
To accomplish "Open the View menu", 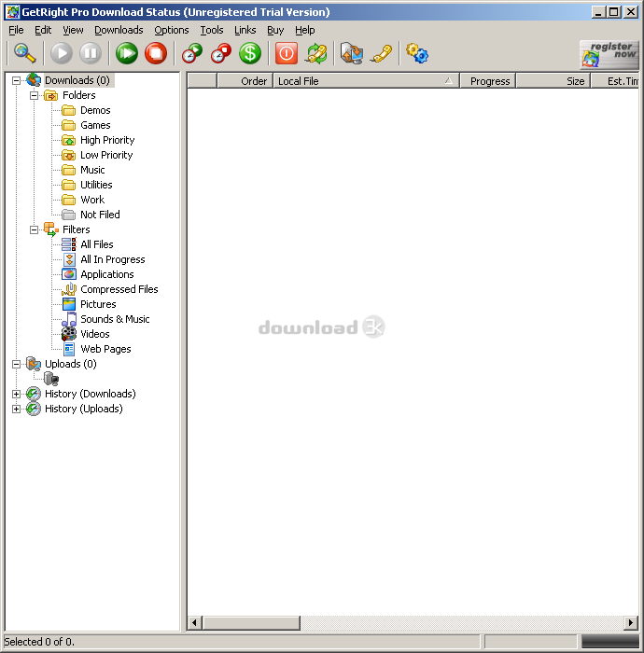I will tap(73, 30).
